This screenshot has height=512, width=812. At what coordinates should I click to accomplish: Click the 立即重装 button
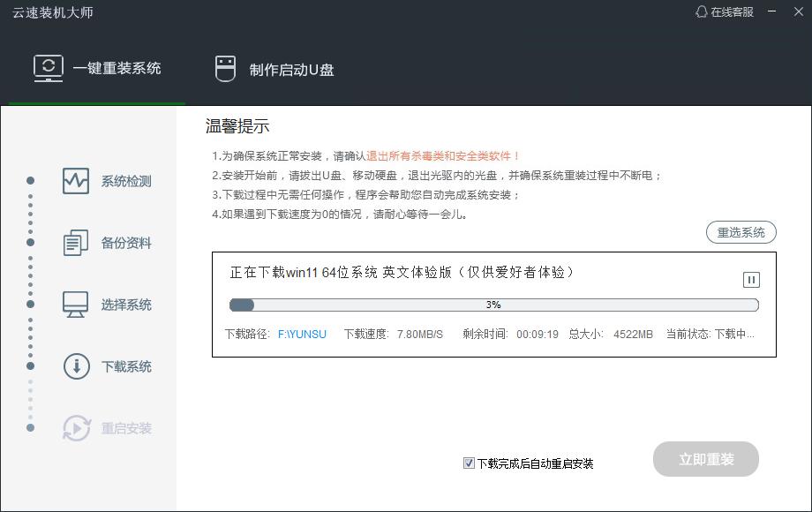[705, 459]
